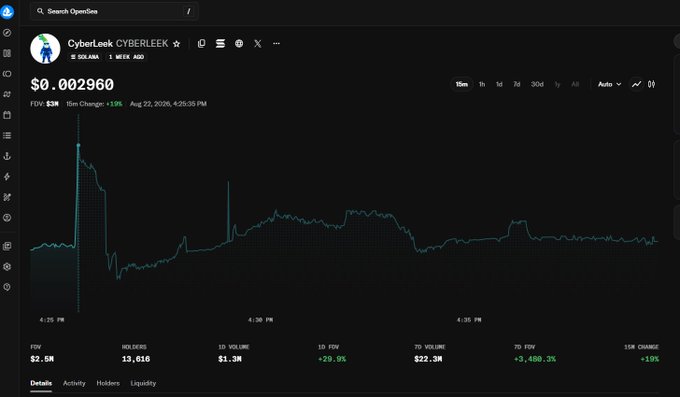The height and width of the screenshot is (397, 680).
Task: Open the list Activity sidebar icon
Action: pos(7,135)
